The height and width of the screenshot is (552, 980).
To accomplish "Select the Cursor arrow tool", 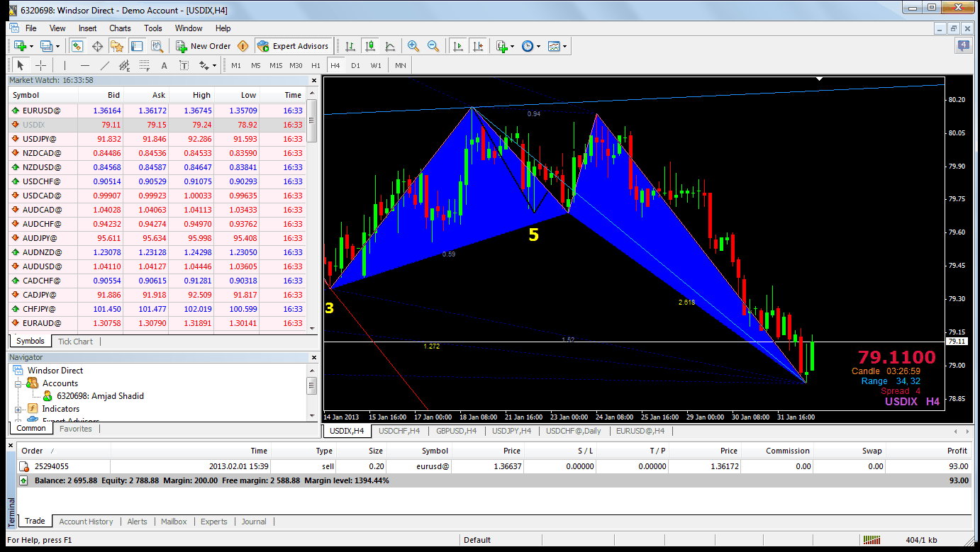I will pyautogui.click(x=21, y=65).
